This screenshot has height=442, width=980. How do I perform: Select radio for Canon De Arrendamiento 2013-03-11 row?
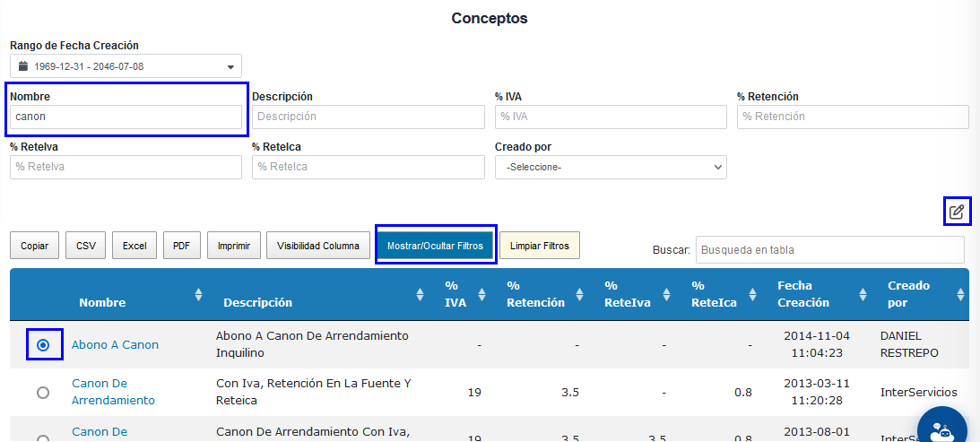pyautogui.click(x=43, y=393)
